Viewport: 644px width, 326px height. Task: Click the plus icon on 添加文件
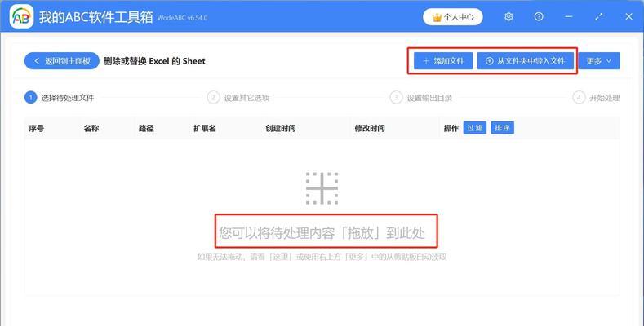(x=426, y=61)
